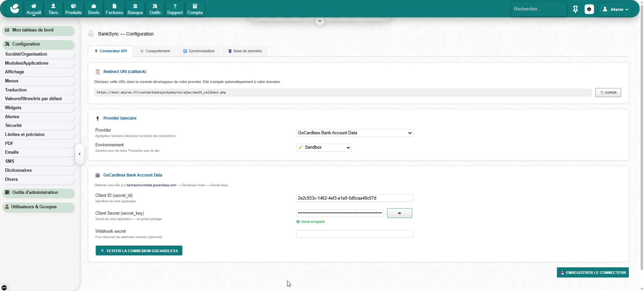Collapse the left sidebar with chevron handle
This screenshot has width=644, height=291.
pos(79,154)
